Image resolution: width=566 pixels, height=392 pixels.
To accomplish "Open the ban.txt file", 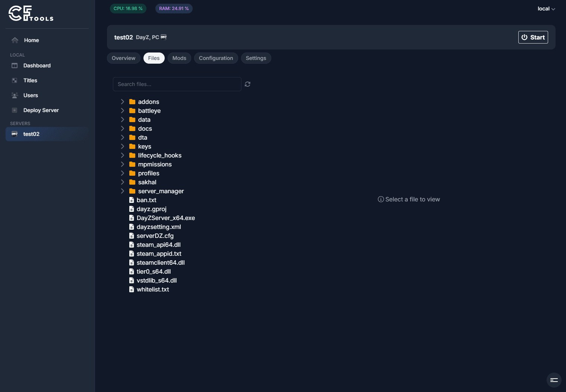I will 146,200.
